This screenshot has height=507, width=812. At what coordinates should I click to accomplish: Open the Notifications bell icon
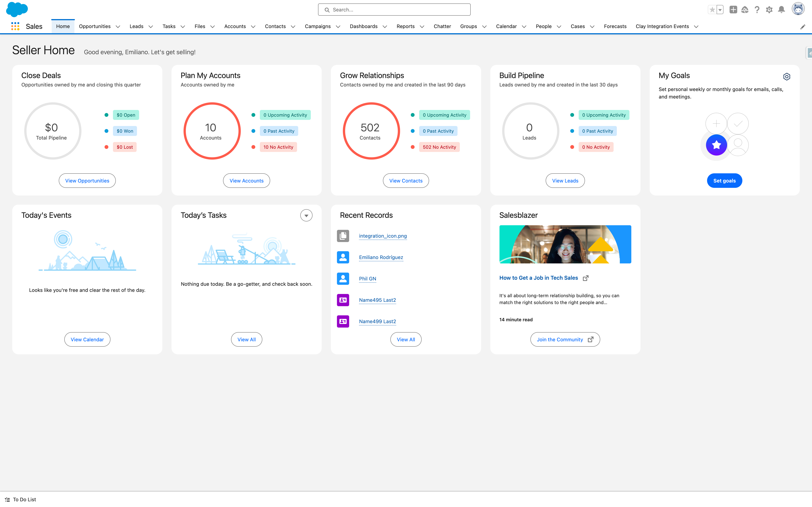(781, 10)
